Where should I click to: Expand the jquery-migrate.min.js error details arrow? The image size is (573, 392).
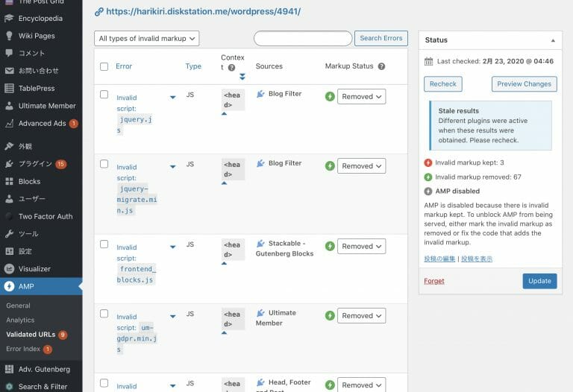pos(173,167)
